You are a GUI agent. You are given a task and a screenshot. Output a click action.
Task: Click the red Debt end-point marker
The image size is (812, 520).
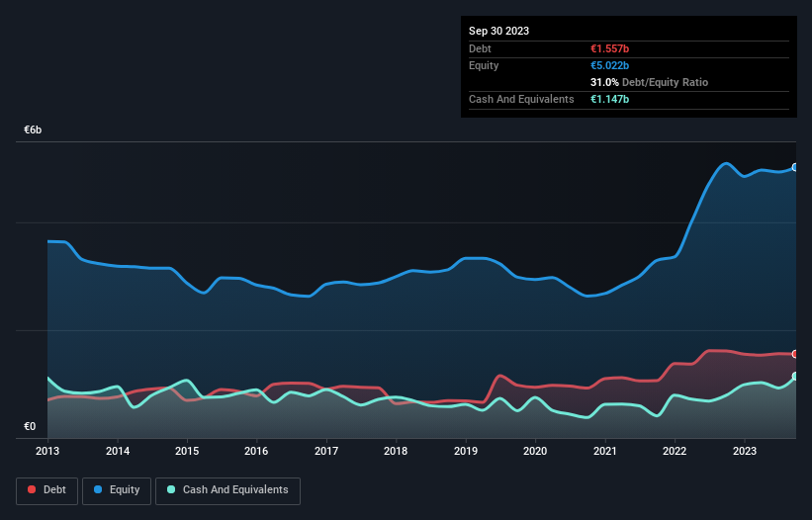(x=795, y=354)
